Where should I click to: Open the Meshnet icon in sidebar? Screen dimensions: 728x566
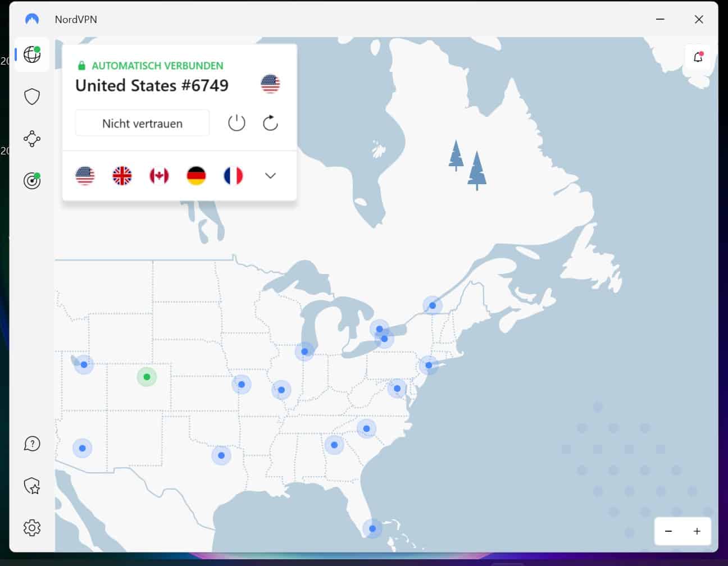32,139
